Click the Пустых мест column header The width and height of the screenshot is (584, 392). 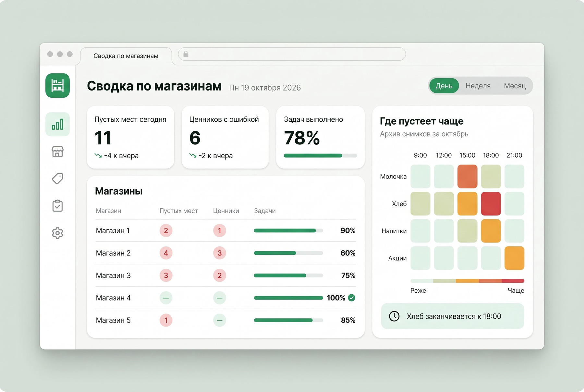click(x=178, y=211)
